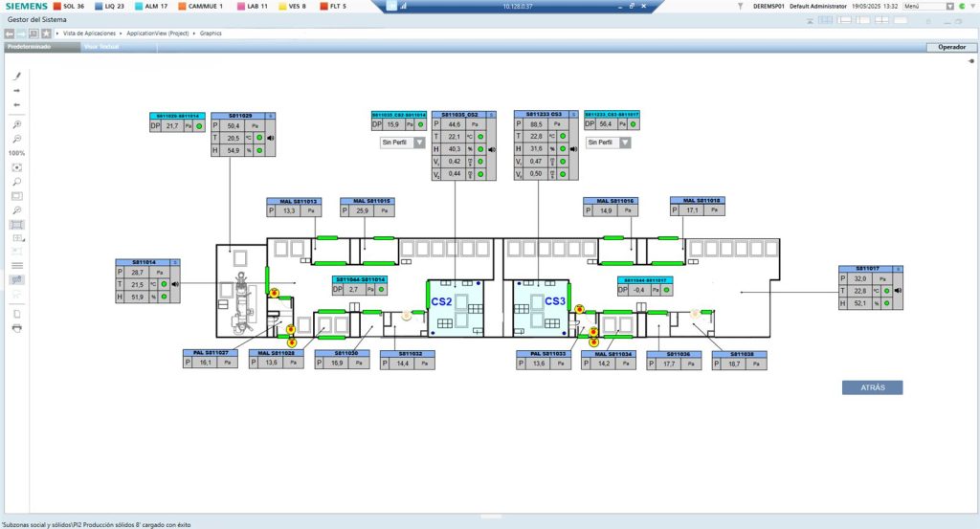Click the Operador button
Screen dimensions: 980x529
951,47
